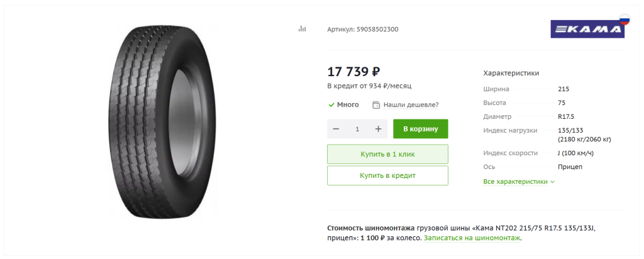
Task: Click the Много availability label
Action: point(348,105)
